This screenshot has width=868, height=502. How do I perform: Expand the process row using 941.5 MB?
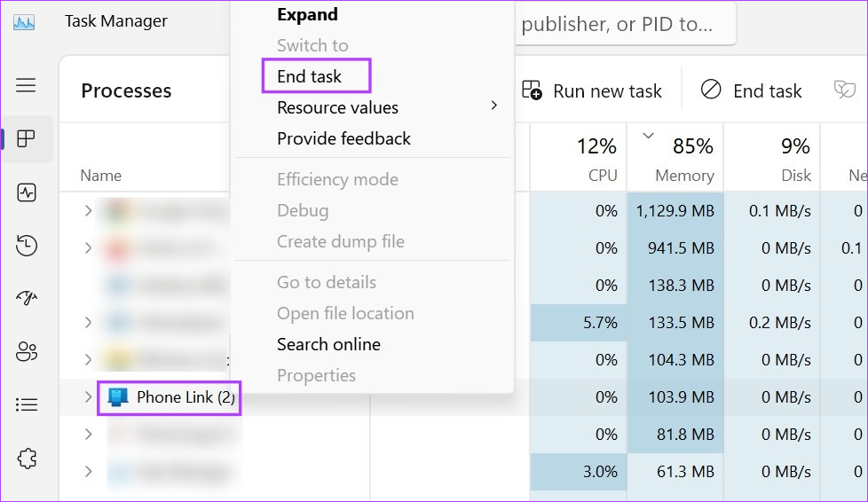(x=88, y=247)
